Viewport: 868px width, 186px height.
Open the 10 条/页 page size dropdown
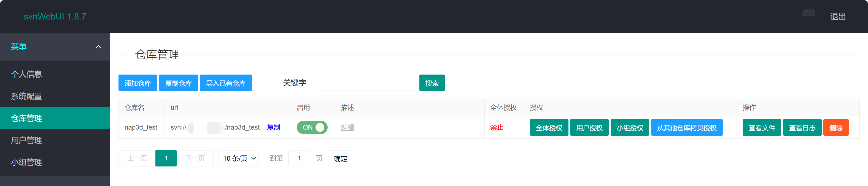click(x=238, y=158)
